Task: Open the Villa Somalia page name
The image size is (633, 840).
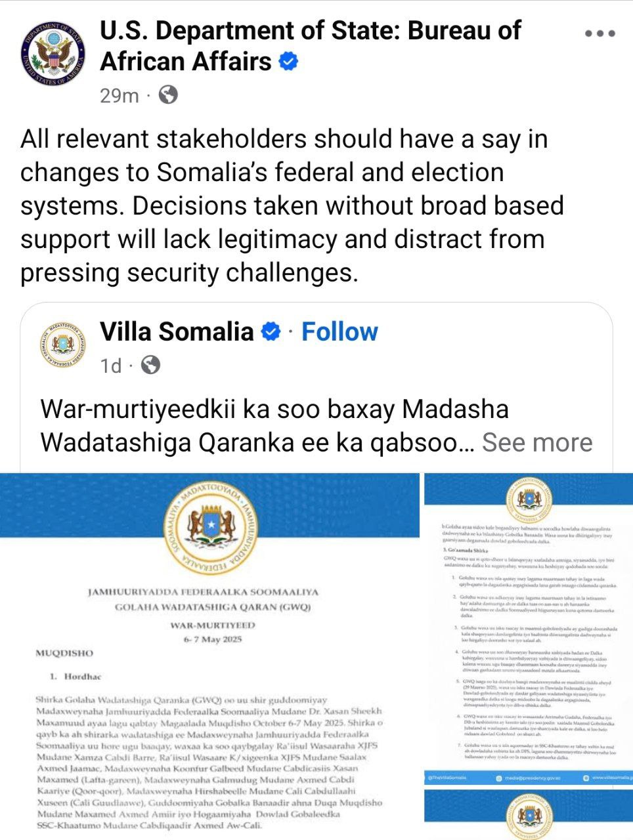Action: point(177,332)
